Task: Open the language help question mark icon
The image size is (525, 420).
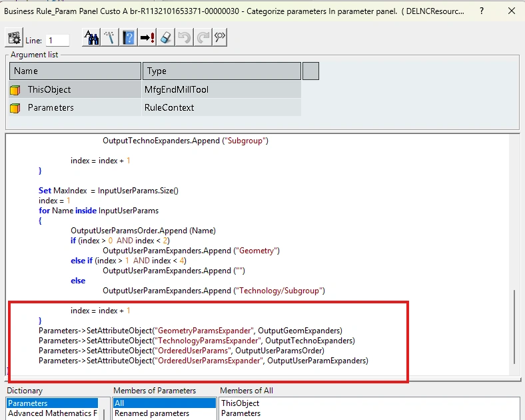Action: (128, 37)
